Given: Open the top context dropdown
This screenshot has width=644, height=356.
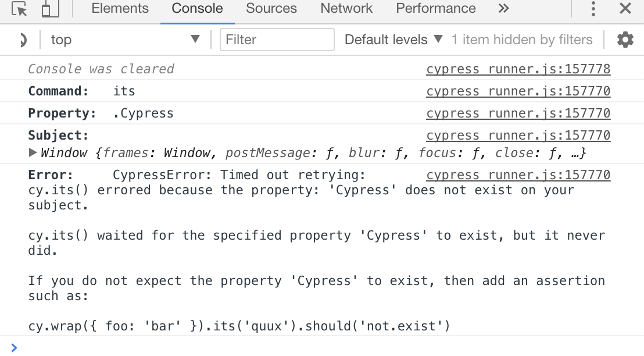Looking at the screenshot, I should [x=124, y=40].
